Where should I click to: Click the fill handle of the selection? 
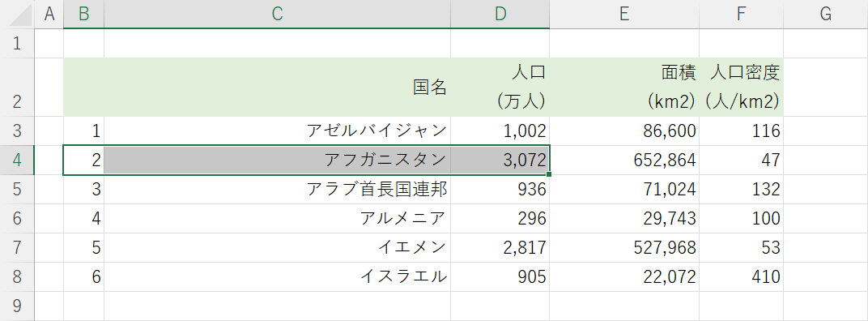549,174
